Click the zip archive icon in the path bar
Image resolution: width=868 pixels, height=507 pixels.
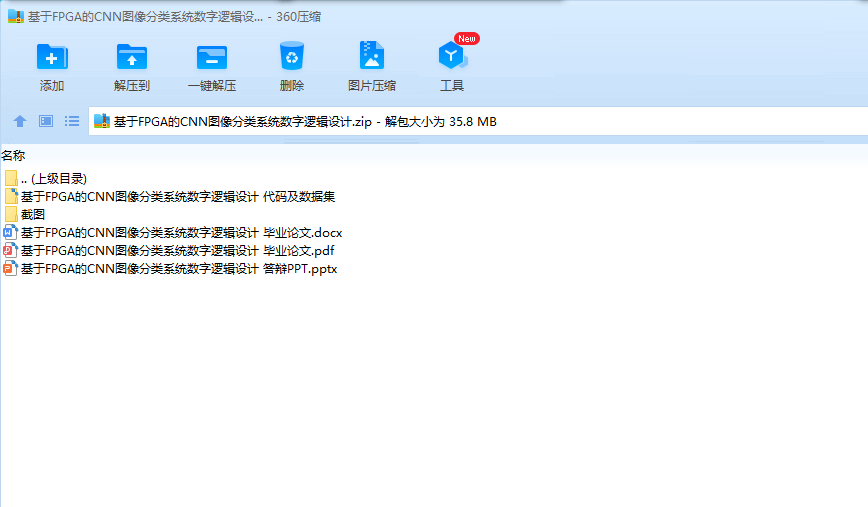[102, 121]
